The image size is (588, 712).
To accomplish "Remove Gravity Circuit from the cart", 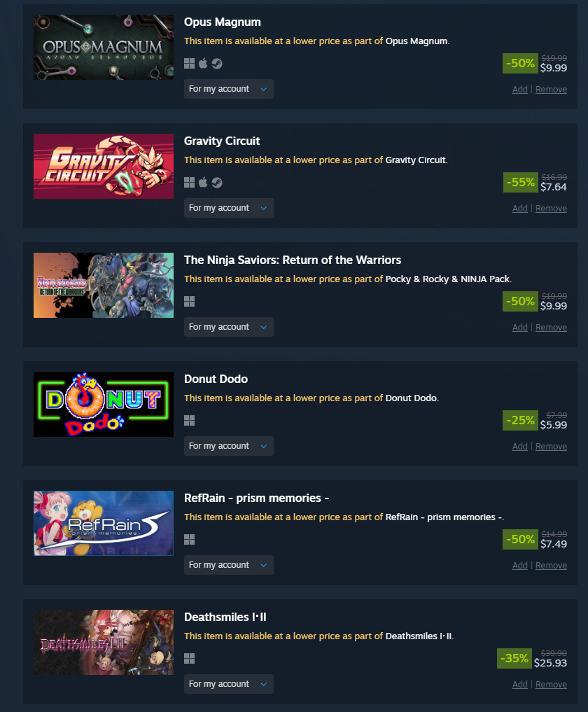I will pos(551,209).
